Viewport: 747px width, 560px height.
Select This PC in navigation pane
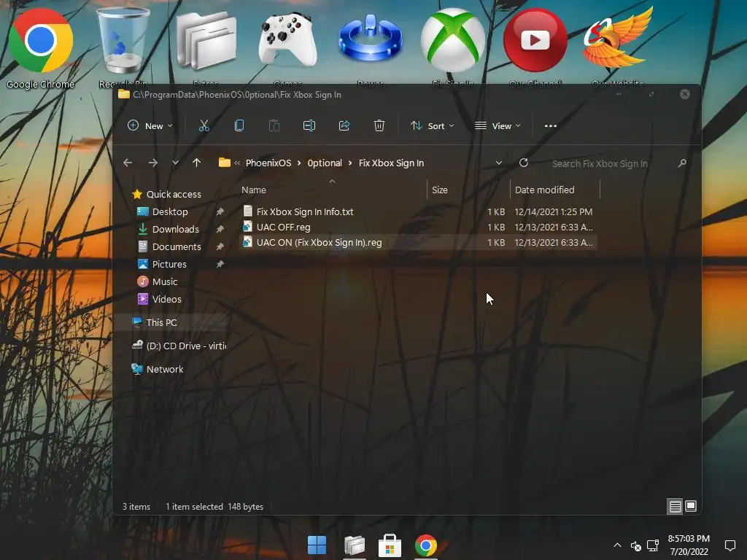click(161, 322)
